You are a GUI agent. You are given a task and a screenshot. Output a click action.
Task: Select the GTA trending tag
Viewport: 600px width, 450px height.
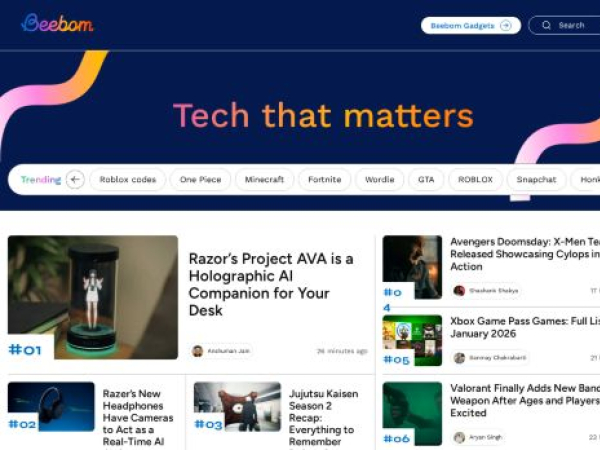pyautogui.click(x=426, y=179)
